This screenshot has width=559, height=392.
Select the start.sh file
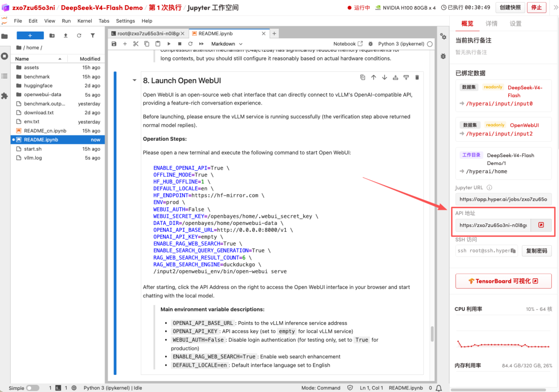(x=58, y=149)
